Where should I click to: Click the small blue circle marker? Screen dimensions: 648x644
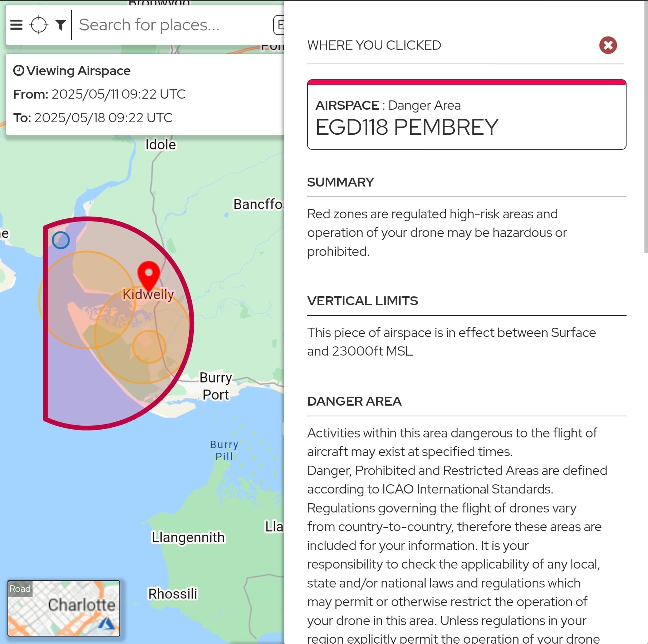pyautogui.click(x=61, y=240)
